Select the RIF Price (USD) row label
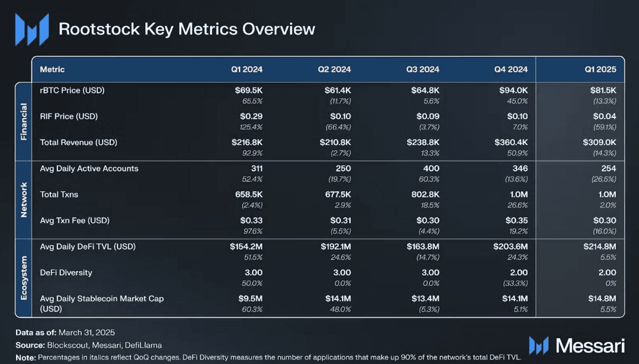Image resolution: width=639 pixels, height=364 pixels. tap(69, 117)
